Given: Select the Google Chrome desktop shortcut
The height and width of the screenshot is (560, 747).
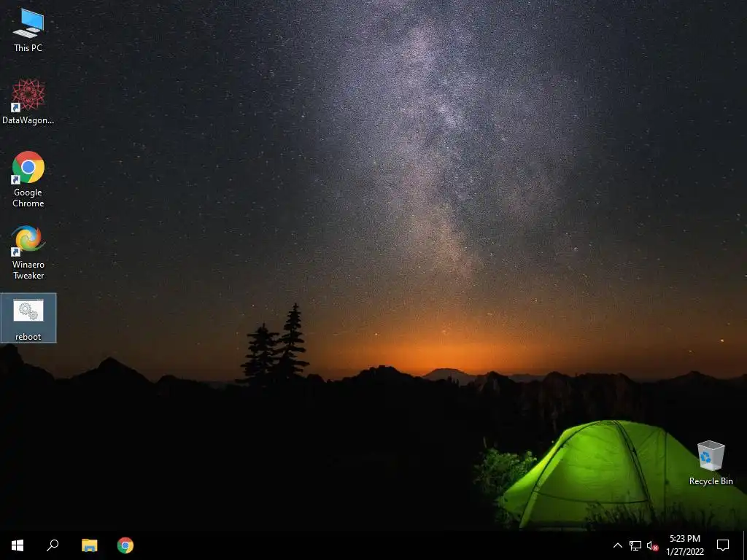Looking at the screenshot, I should 28,179.
